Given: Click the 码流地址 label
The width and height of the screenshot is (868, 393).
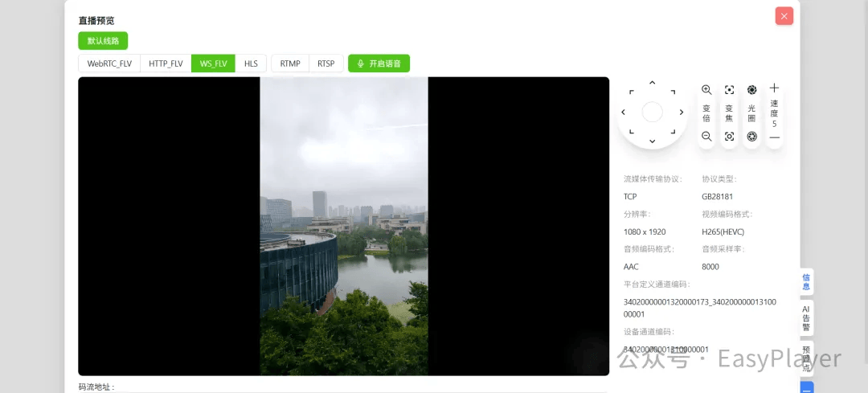Looking at the screenshot, I should (x=96, y=387).
